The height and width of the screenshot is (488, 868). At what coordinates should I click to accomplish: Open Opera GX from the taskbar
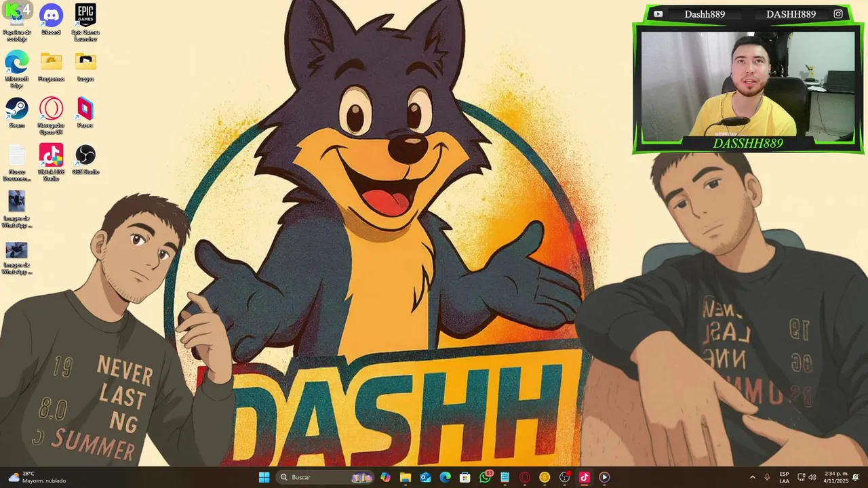[524, 477]
